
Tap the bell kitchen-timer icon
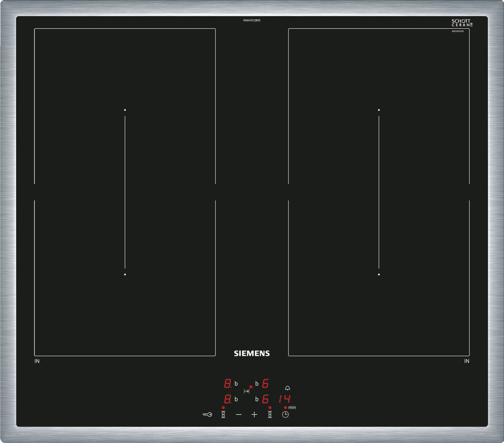288,388
